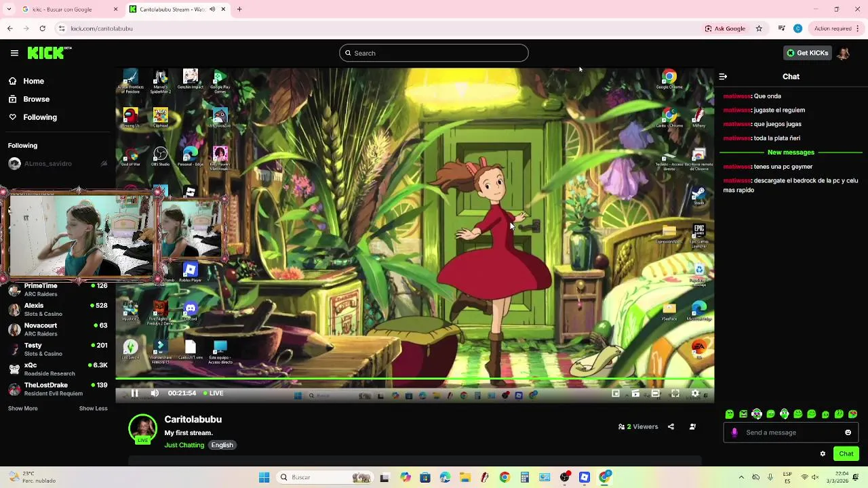Click the English language tag
The image size is (868, 488).
[x=222, y=445]
